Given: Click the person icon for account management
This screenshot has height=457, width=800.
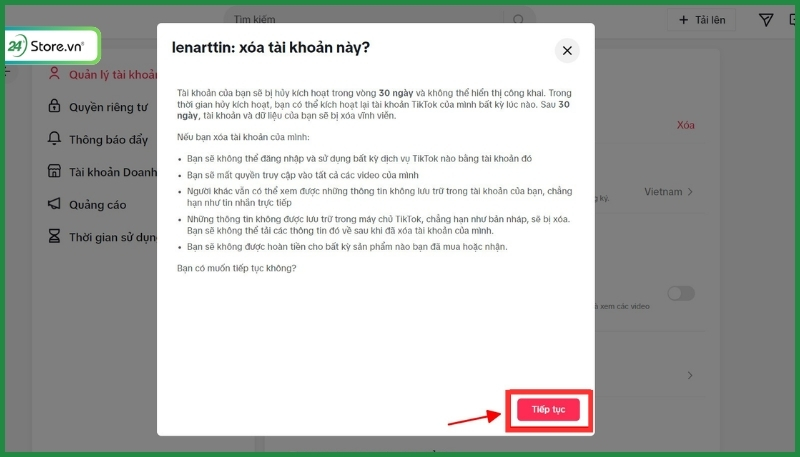Looking at the screenshot, I should [54, 73].
